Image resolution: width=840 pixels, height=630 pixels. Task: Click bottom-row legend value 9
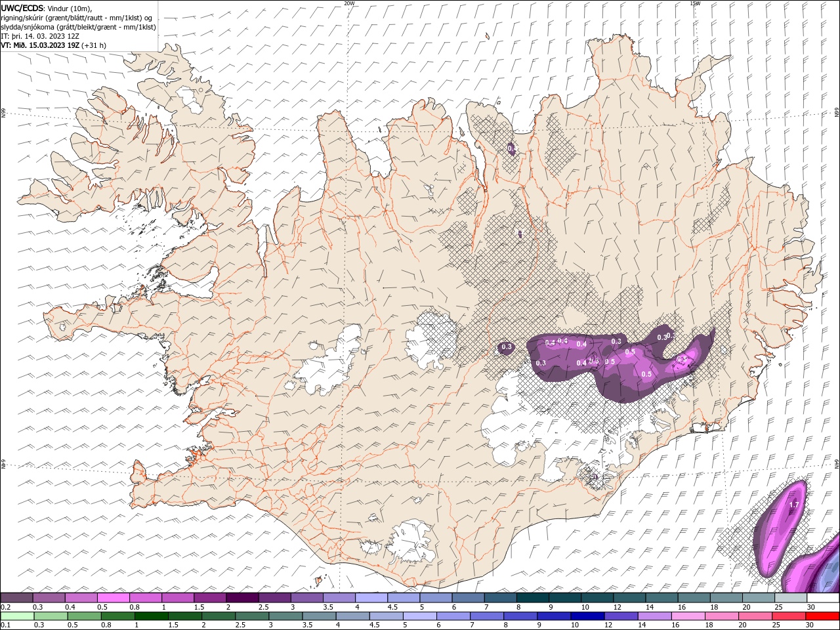pyautogui.click(x=541, y=625)
